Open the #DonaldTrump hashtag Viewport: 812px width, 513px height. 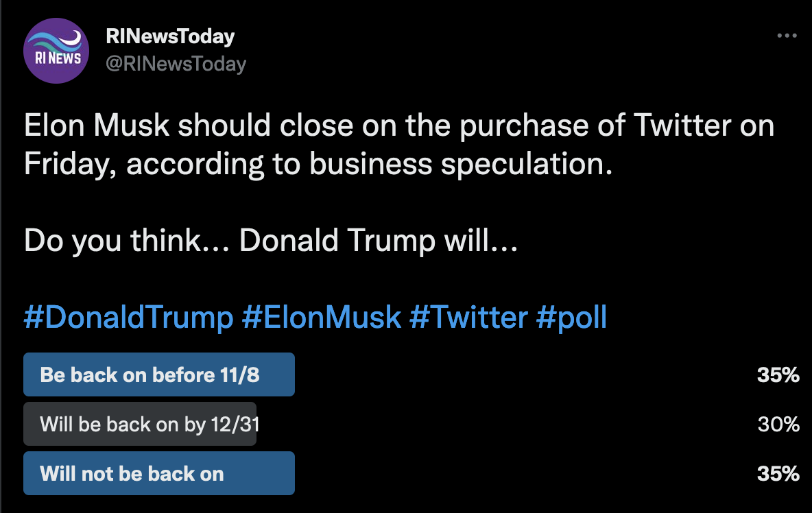[128, 318]
